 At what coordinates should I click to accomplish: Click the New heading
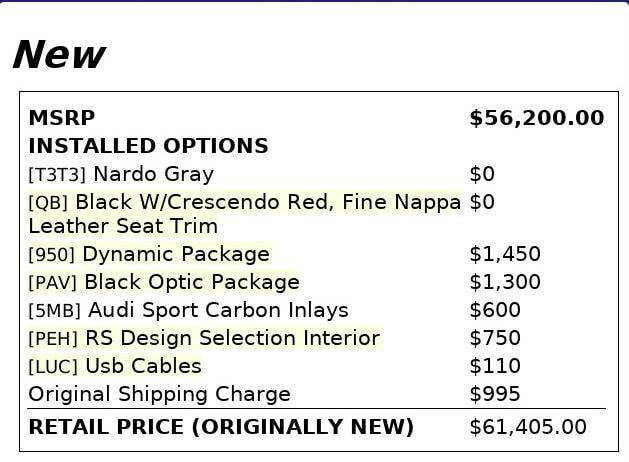click(x=58, y=55)
